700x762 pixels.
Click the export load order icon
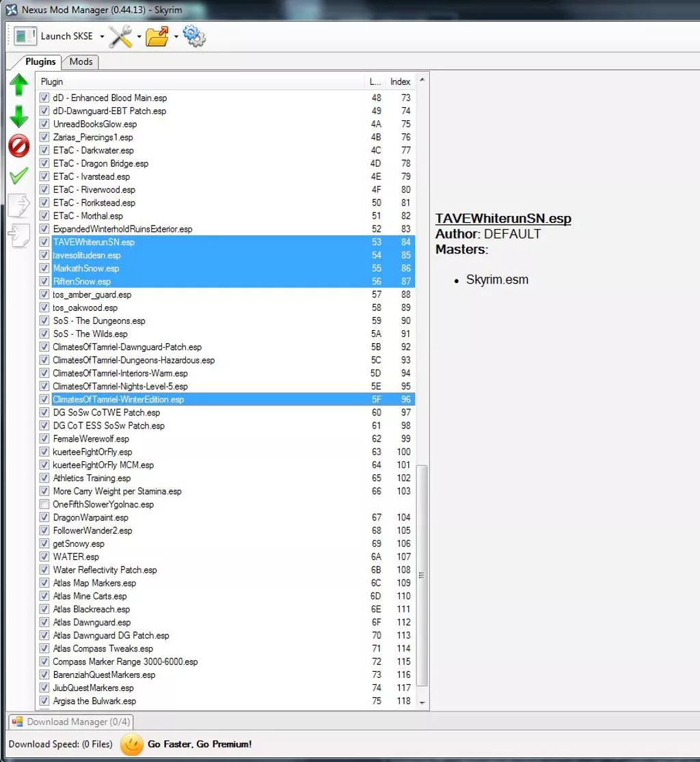pyautogui.click(x=19, y=205)
